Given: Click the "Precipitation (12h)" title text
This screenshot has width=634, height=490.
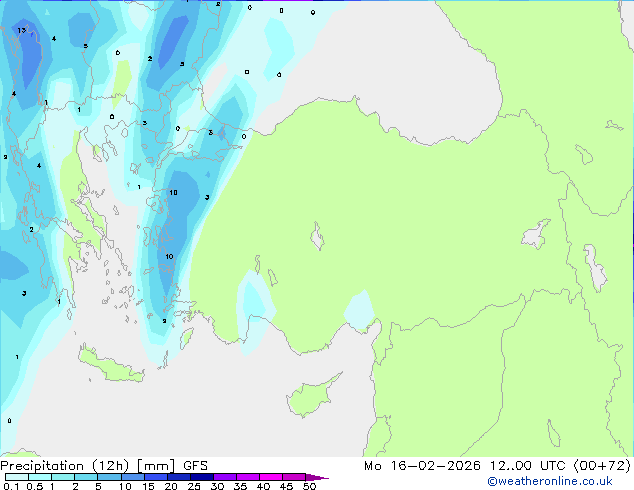Looking at the screenshot, I should 65,466.
